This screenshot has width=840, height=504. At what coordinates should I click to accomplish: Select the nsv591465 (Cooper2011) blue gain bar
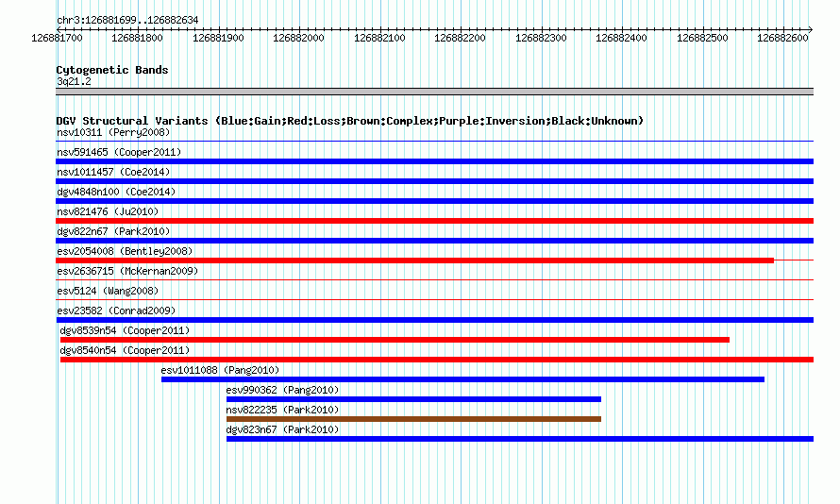click(x=434, y=161)
